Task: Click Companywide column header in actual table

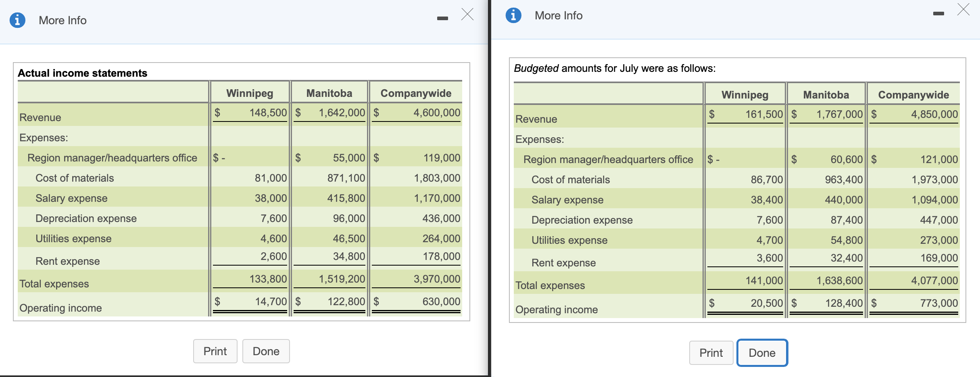Action: [x=416, y=93]
